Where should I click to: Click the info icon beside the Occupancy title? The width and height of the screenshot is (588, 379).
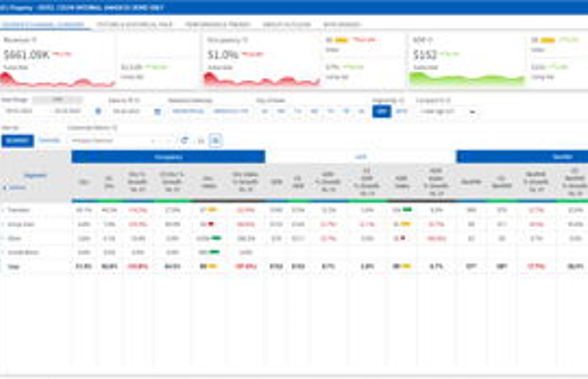tap(245, 40)
